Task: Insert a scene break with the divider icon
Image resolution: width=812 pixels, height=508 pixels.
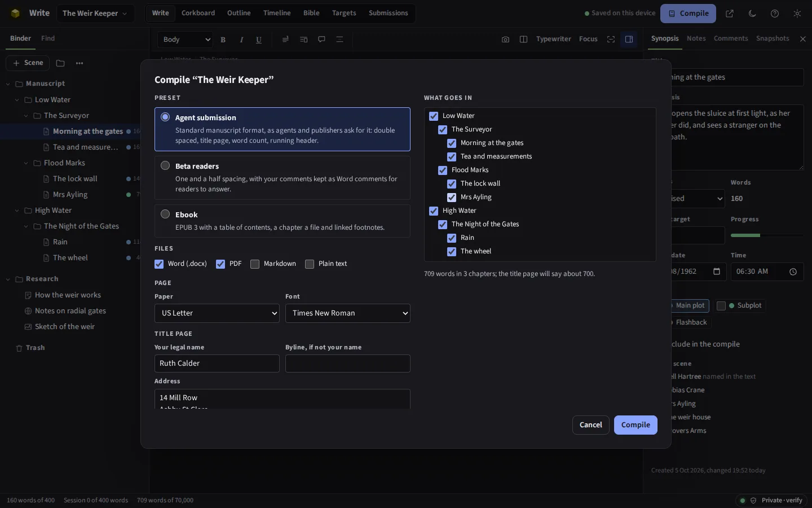Action: click(339, 40)
